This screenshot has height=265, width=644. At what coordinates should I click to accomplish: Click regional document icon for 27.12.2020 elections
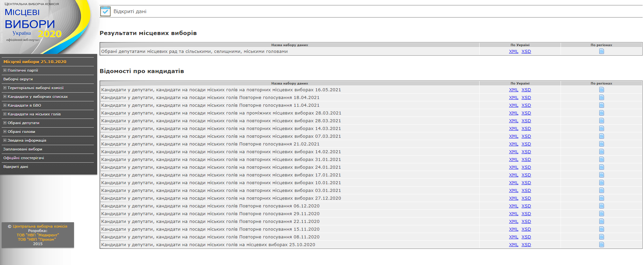pyautogui.click(x=601, y=198)
